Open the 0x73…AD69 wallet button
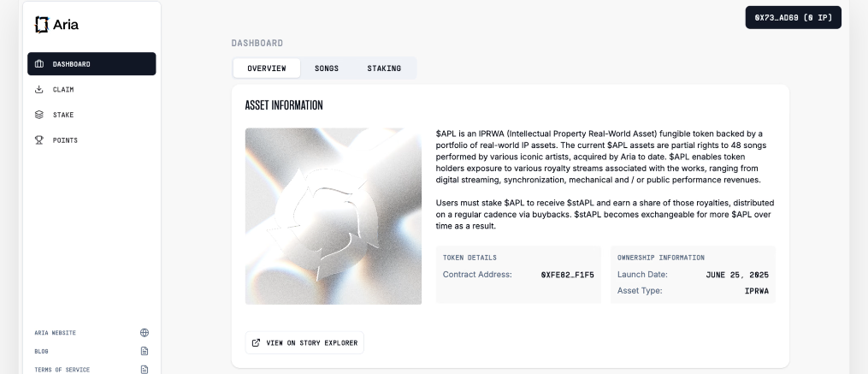The width and height of the screenshot is (868, 374). coord(793,17)
